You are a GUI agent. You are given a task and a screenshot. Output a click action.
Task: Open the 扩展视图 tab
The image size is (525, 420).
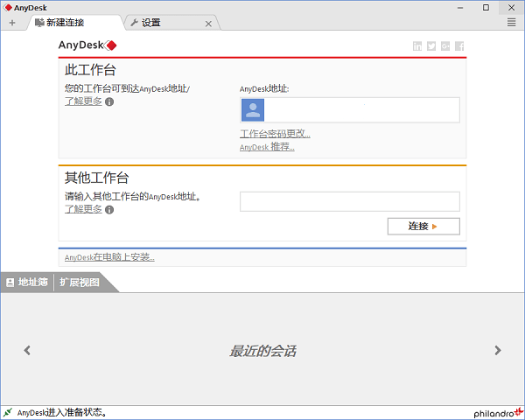tap(80, 283)
